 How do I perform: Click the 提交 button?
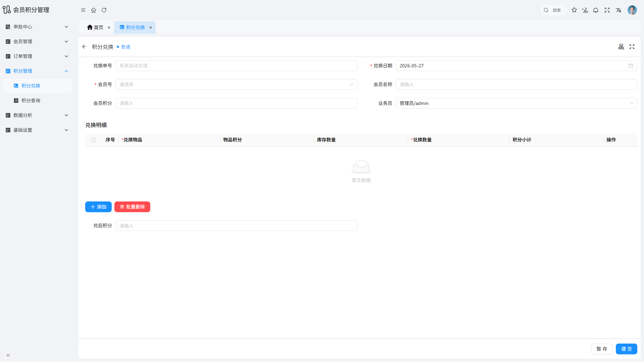click(x=627, y=349)
